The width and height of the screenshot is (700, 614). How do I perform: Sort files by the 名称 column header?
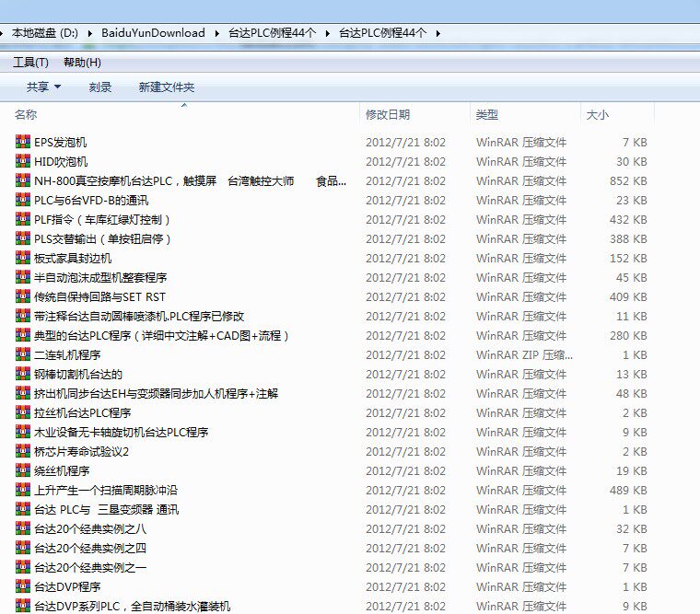tap(26, 115)
